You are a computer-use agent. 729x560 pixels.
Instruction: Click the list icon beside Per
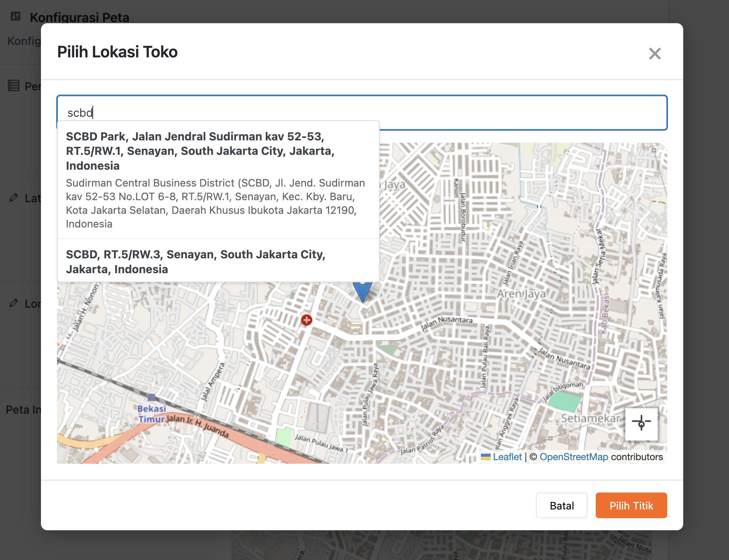(14, 85)
